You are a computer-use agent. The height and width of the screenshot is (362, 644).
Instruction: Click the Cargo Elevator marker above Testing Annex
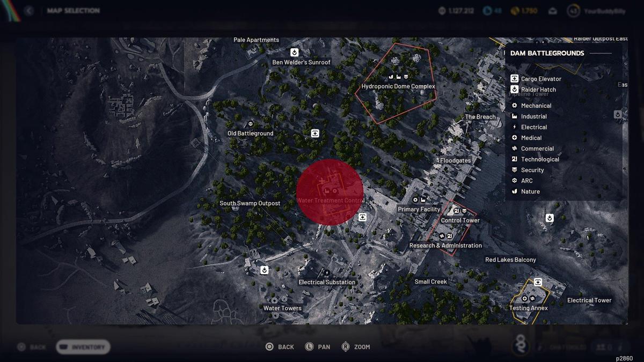pyautogui.click(x=538, y=282)
